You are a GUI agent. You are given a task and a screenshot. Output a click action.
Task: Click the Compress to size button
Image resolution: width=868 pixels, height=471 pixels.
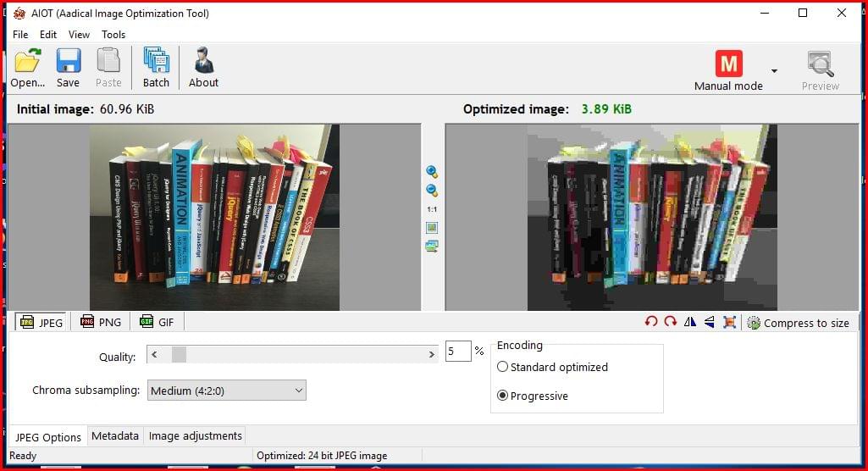click(798, 323)
